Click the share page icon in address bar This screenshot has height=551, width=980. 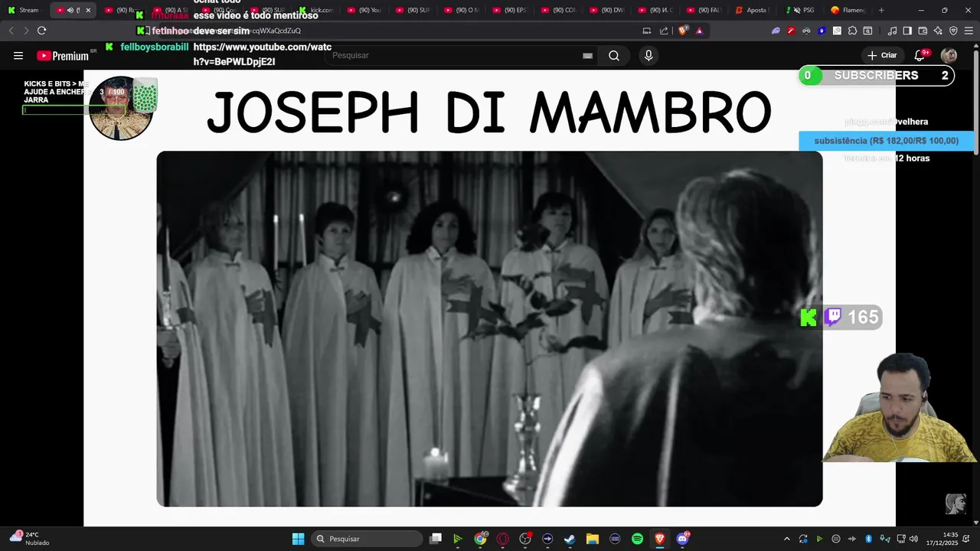[x=664, y=31]
